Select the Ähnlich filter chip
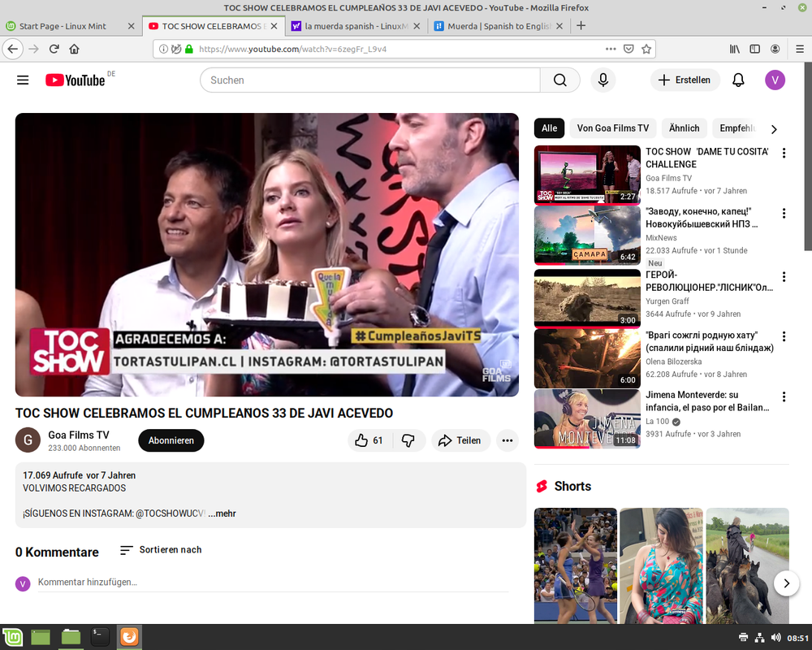 pos(684,128)
